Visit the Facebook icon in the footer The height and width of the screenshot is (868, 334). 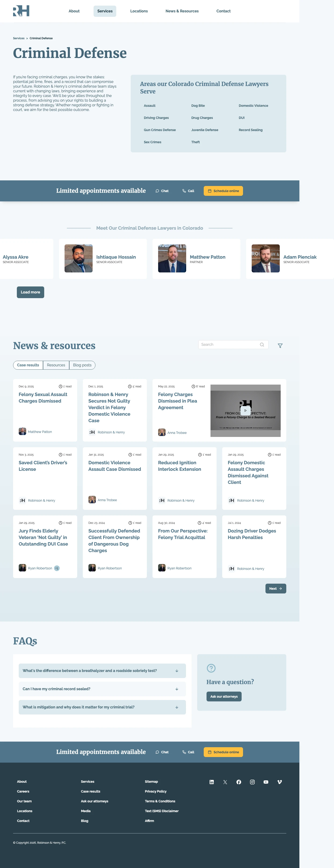coord(239,782)
